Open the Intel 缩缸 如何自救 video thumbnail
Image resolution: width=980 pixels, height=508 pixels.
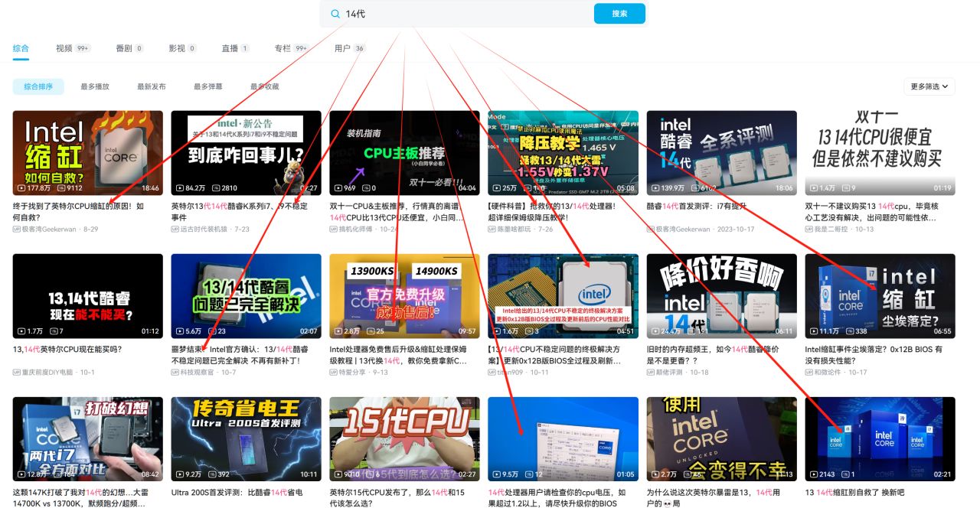click(x=88, y=153)
